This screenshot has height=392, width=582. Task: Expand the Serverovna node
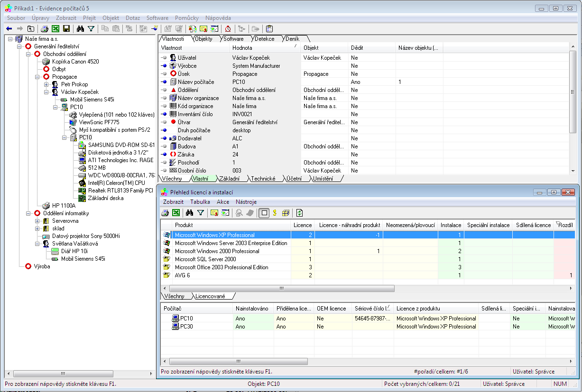(x=37, y=221)
